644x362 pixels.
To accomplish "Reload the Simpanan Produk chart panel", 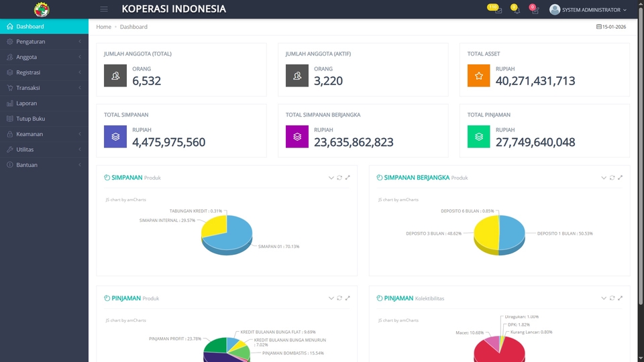I will (339, 178).
